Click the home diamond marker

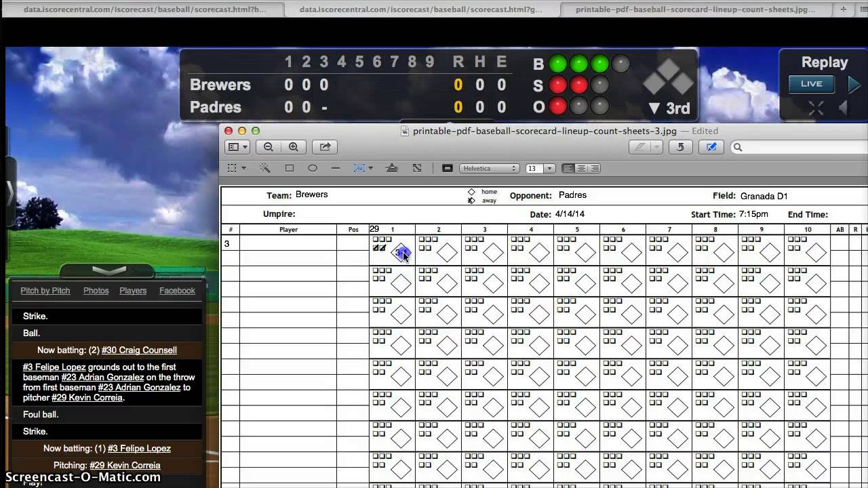click(471, 192)
